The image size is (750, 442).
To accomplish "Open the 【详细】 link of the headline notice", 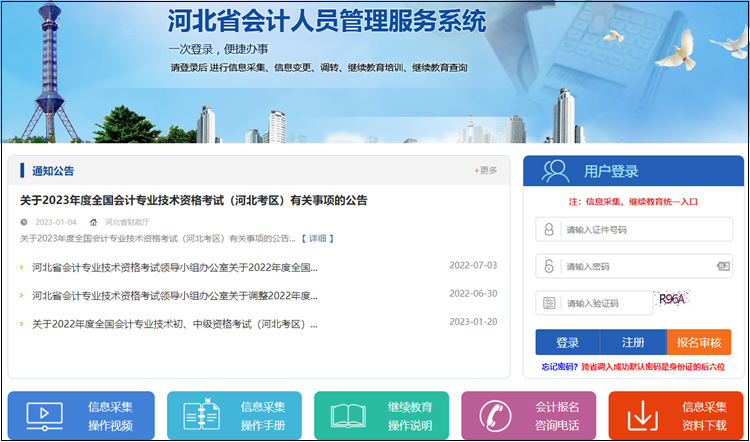I will 318,238.
